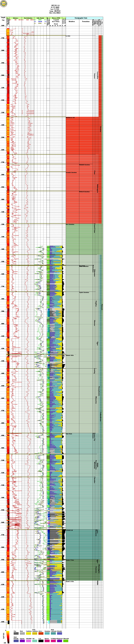The image size is (134, 644).
Task: Click the B STNC marker label
Action: [68, 36]
